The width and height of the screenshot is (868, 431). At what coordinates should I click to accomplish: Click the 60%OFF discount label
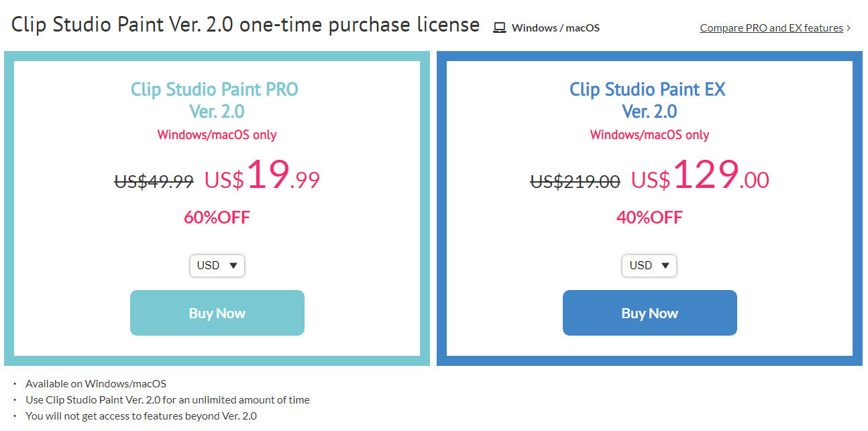[217, 217]
